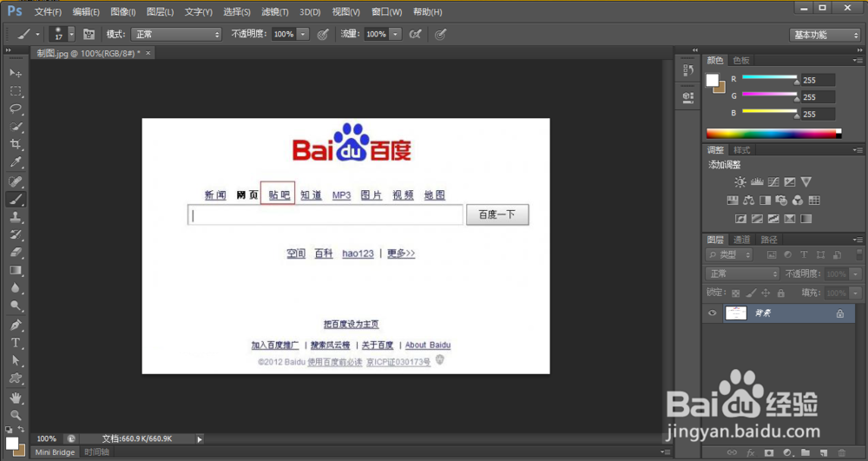868x461 pixels.
Task: Add a Brightness/Contrast adjustment
Action: 740,182
